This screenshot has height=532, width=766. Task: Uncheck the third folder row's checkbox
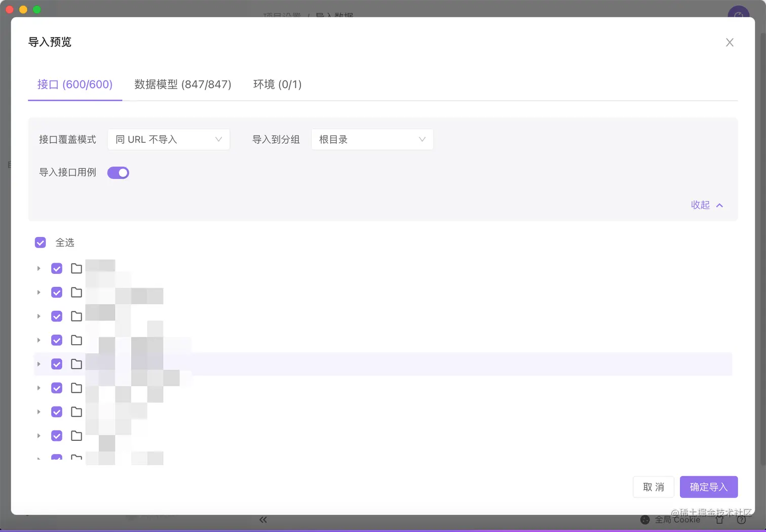pyautogui.click(x=57, y=316)
